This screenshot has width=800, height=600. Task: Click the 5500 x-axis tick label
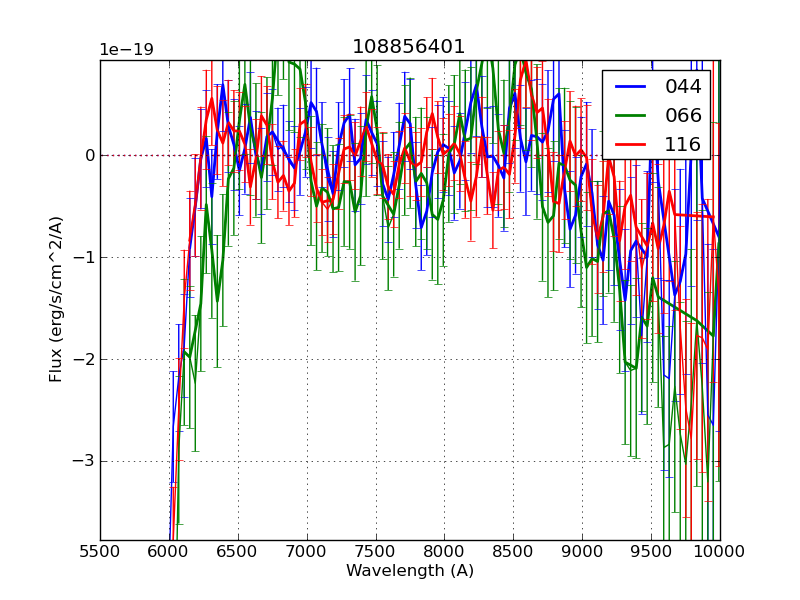click(100, 551)
